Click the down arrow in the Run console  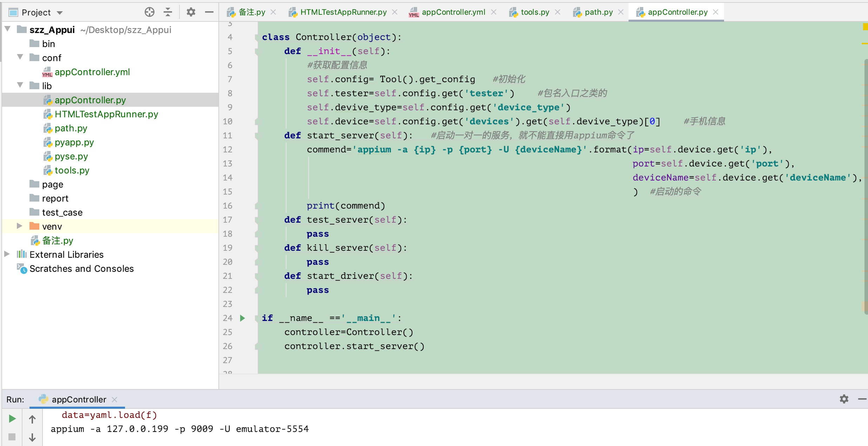point(32,437)
